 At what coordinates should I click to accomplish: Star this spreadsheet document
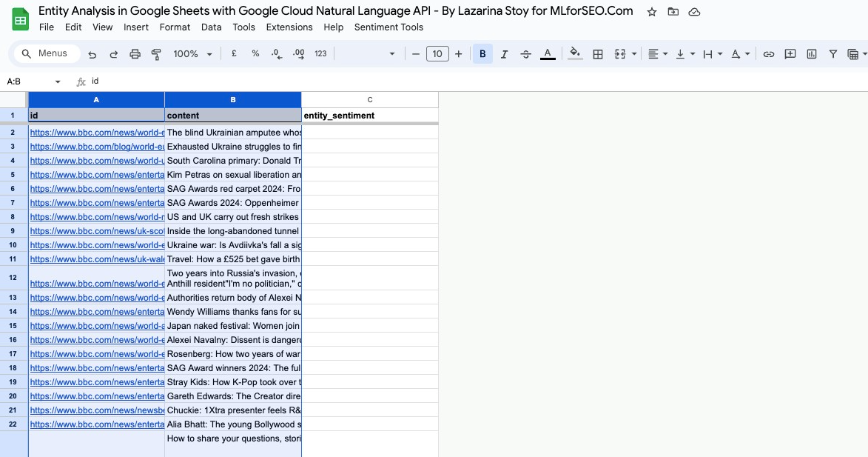click(652, 12)
